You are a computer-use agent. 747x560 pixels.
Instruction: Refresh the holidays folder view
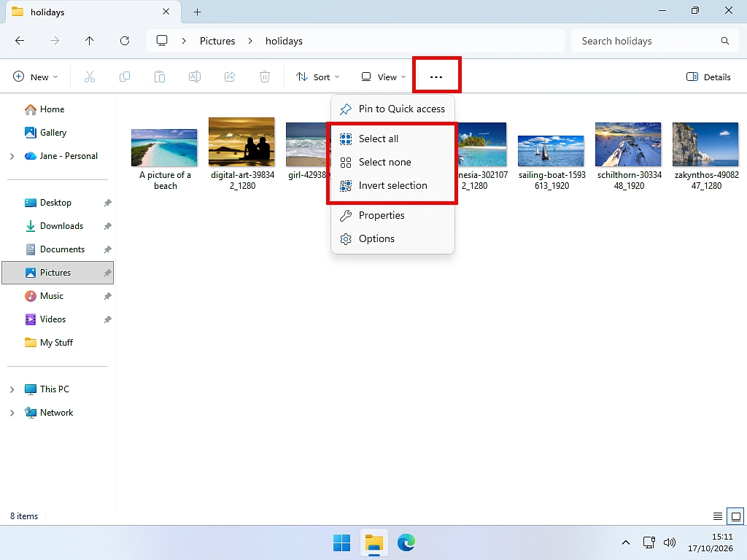click(124, 41)
